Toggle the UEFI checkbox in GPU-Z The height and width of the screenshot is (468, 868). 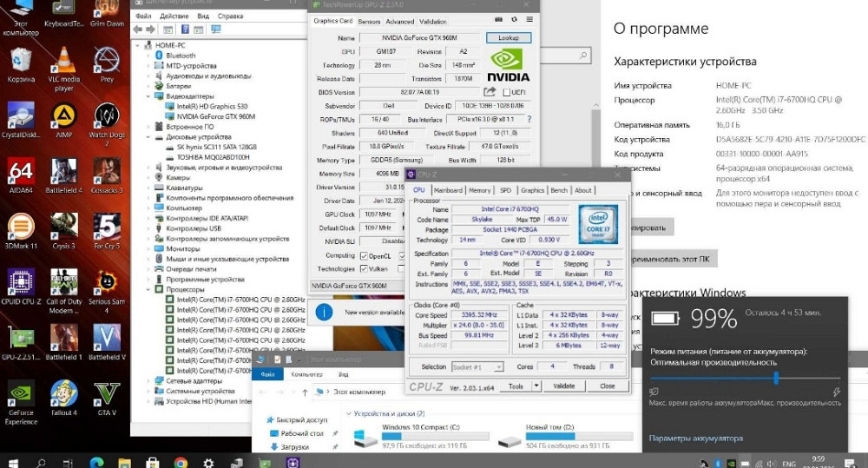click(507, 92)
